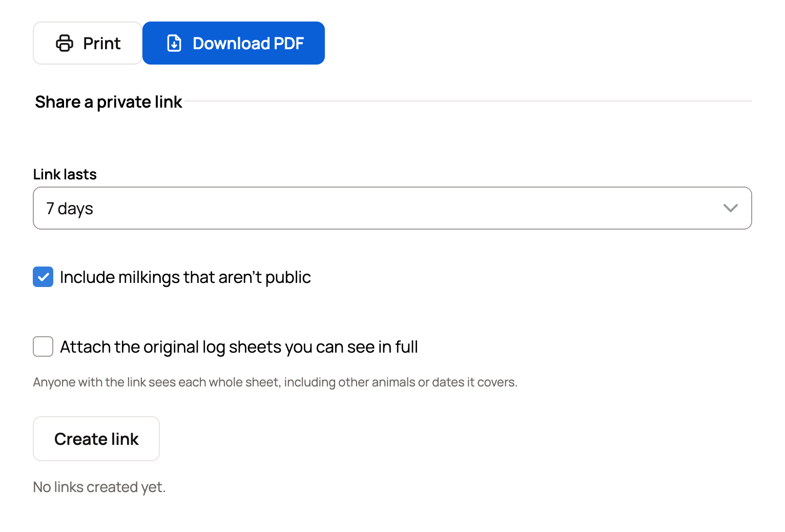Click the PDF download file icon

click(x=174, y=43)
